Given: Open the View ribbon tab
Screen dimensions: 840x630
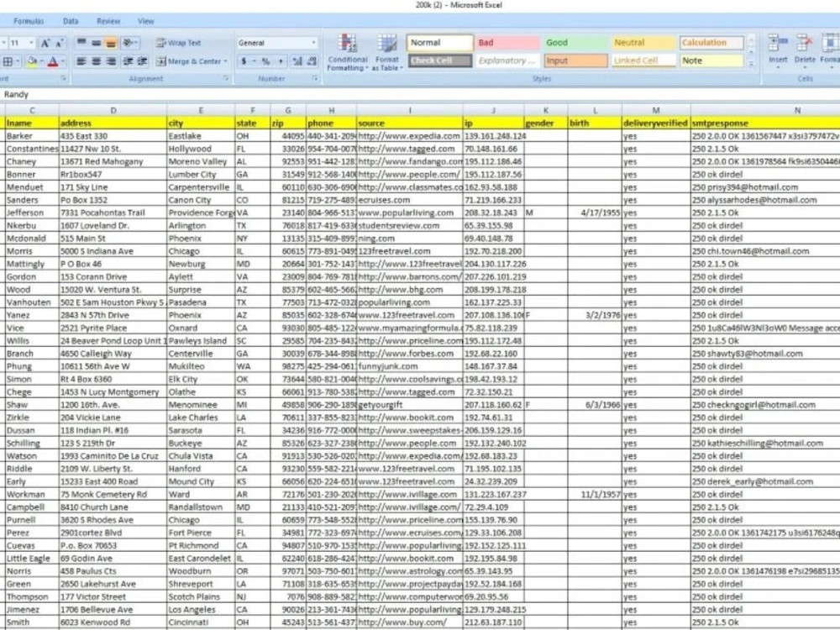Looking at the screenshot, I should [x=145, y=22].
